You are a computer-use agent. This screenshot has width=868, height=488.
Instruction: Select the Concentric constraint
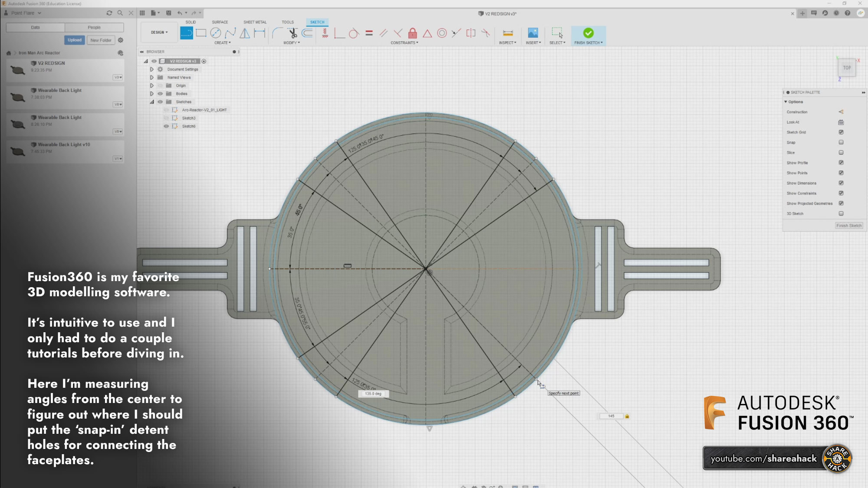pyautogui.click(x=441, y=33)
